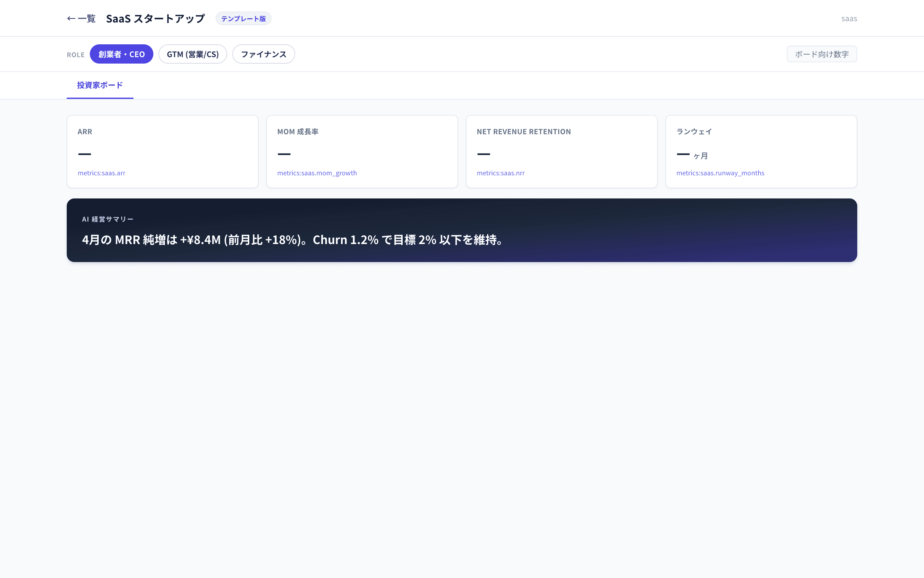Screen dimensions: 924x578
Task: Click the metrics:saas.runway_months link
Action: pyautogui.click(x=720, y=173)
